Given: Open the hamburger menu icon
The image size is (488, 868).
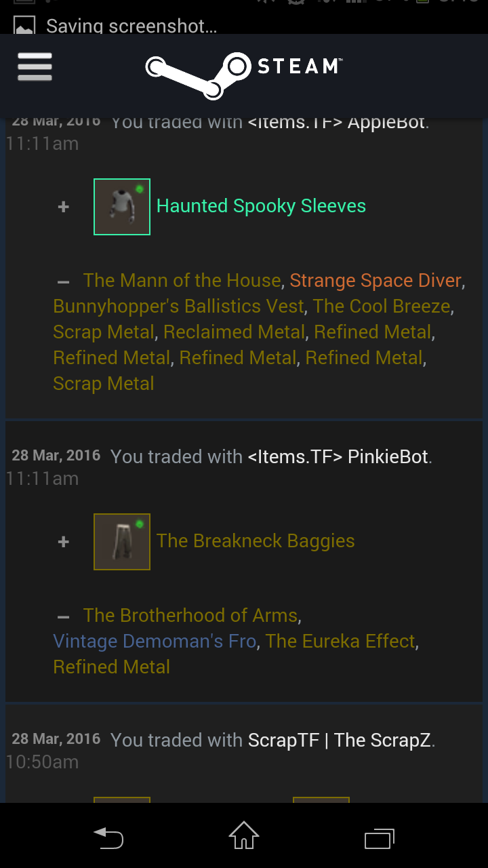Looking at the screenshot, I should 35,66.
